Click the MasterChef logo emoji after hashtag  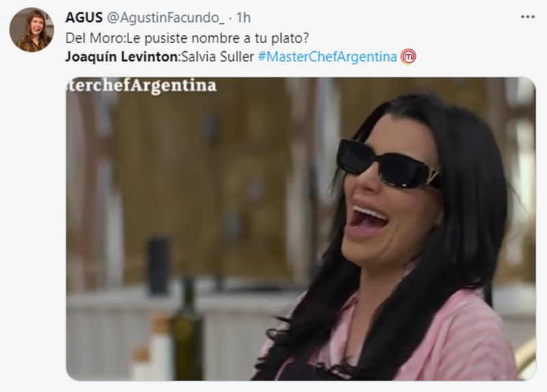pos(408,57)
